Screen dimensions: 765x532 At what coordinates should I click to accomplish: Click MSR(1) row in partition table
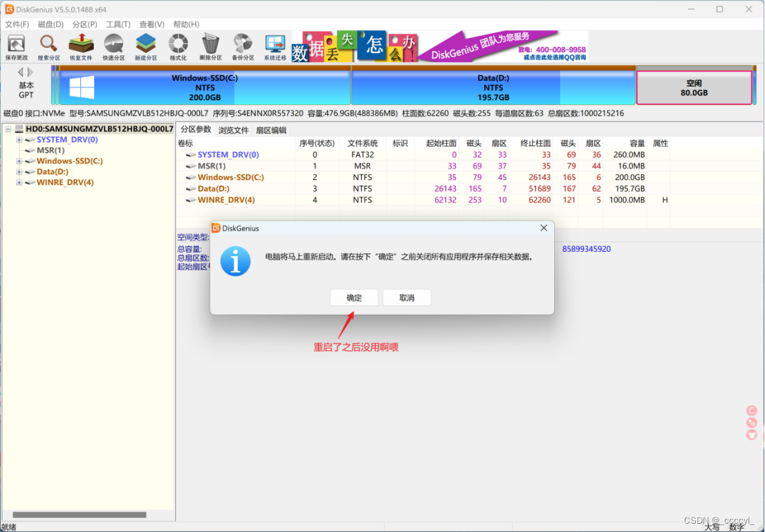pos(422,166)
